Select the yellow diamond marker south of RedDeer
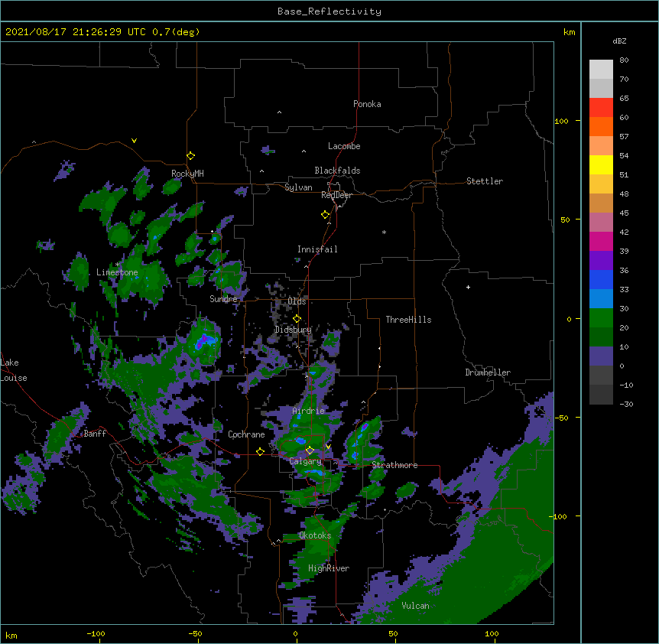The width and height of the screenshot is (659, 644). click(325, 215)
